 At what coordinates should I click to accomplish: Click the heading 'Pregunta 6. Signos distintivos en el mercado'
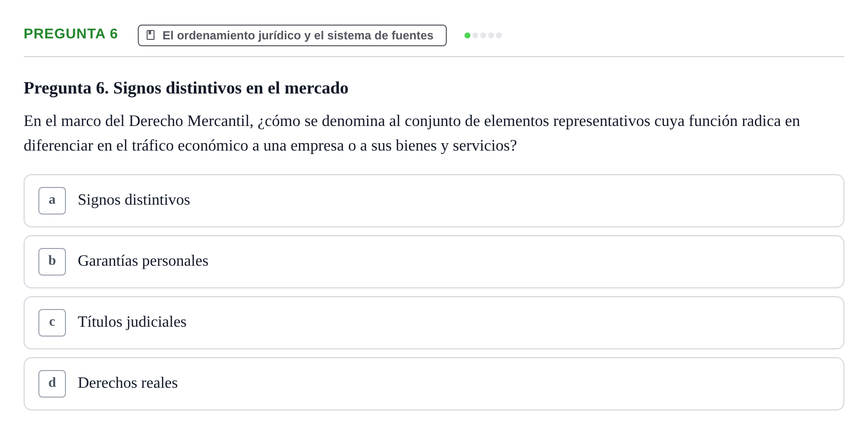(186, 88)
